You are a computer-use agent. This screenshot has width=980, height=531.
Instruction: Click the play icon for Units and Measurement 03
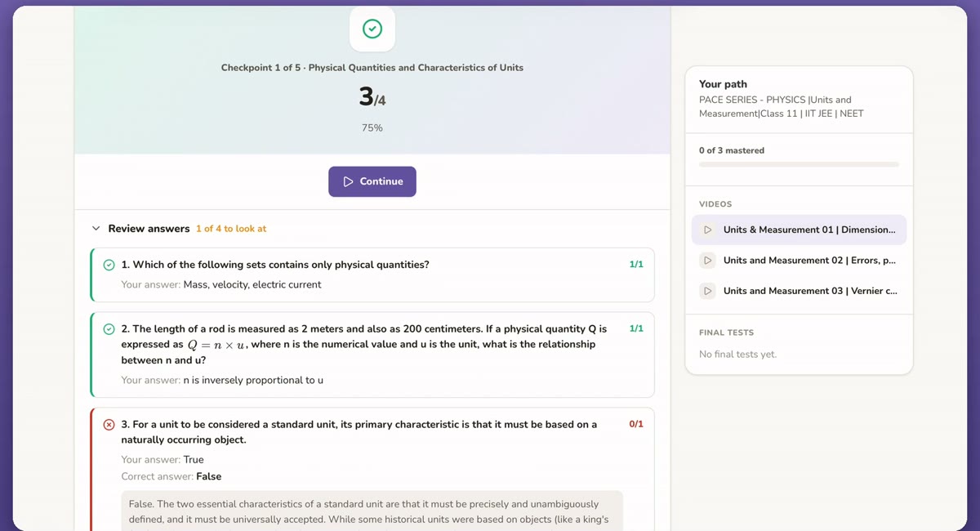coord(708,291)
